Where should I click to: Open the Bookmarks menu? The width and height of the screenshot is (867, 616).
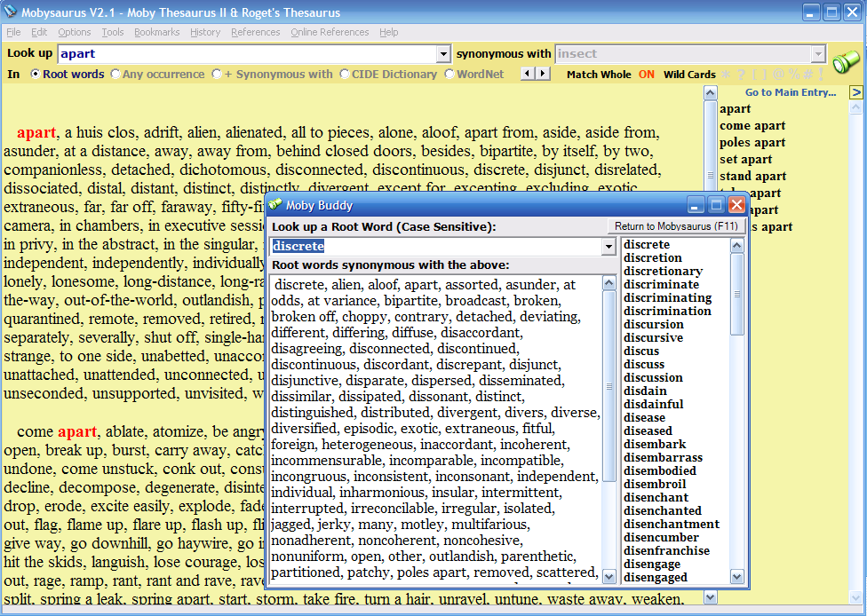click(157, 32)
